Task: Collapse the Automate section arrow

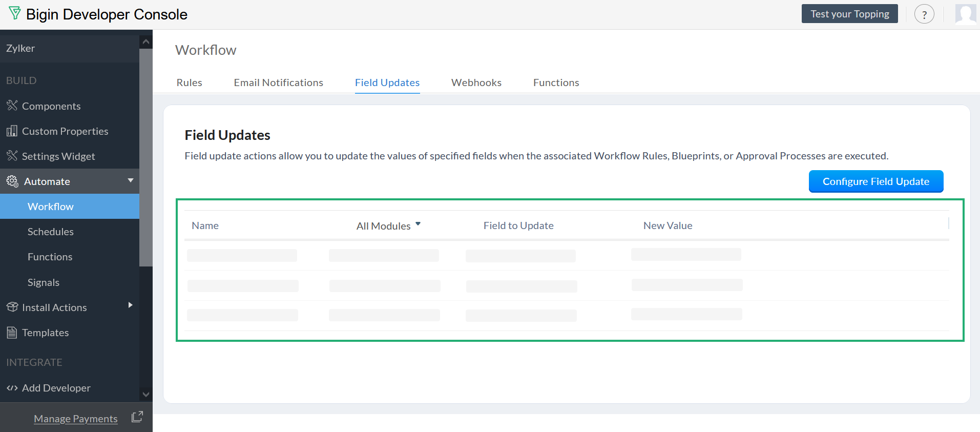Action: 131,180
